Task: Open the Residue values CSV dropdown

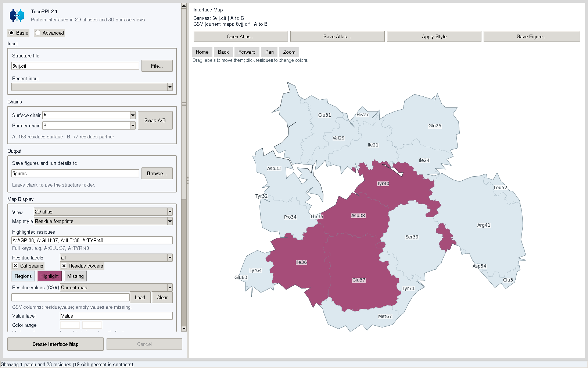Action: point(116,287)
